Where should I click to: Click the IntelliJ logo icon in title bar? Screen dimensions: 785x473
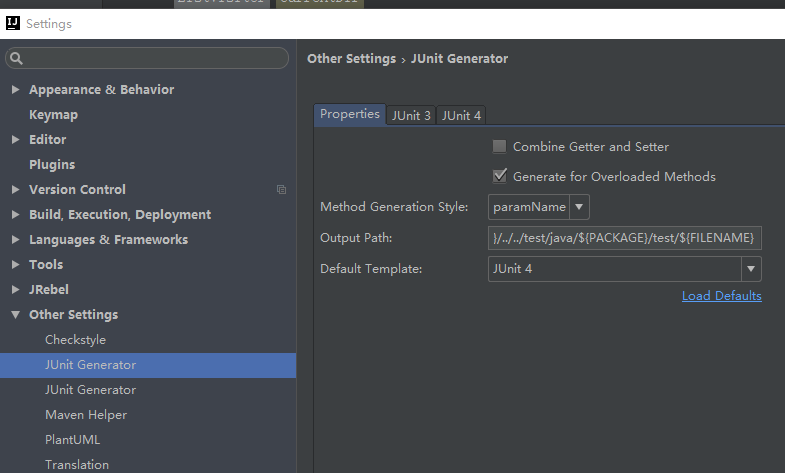coord(13,24)
